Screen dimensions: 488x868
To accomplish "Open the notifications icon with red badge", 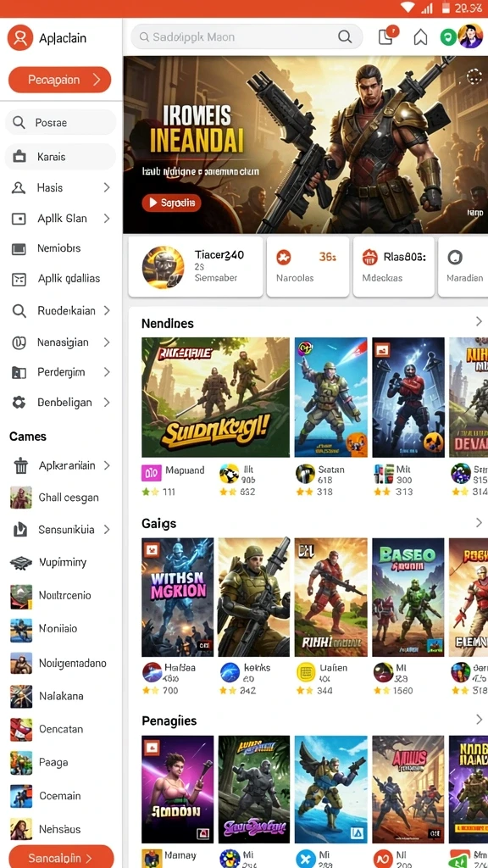I will coord(386,36).
